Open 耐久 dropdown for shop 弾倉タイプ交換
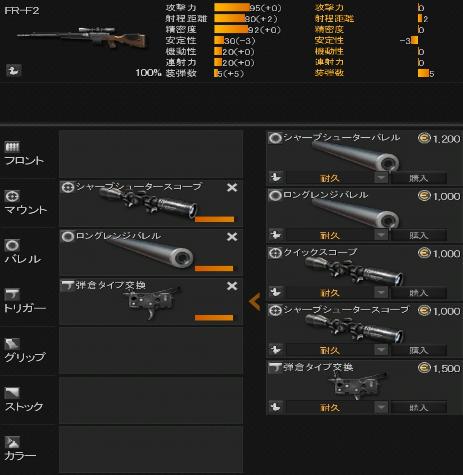463x475 pixels. pyautogui.click(x=381, y=407)
